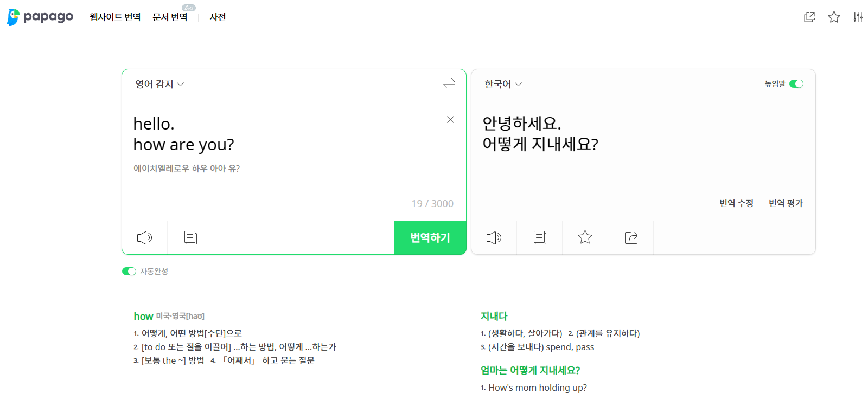Star the translation to save it

(585, 237)
